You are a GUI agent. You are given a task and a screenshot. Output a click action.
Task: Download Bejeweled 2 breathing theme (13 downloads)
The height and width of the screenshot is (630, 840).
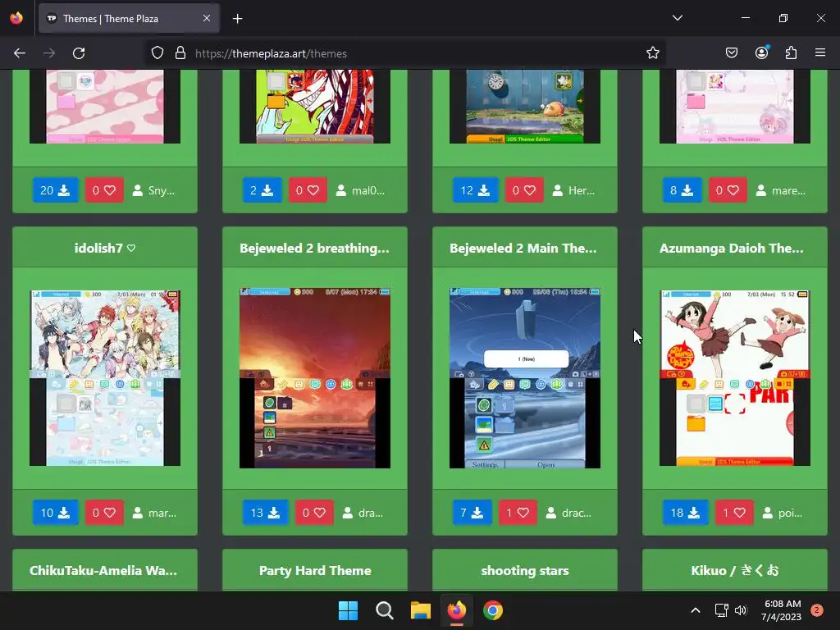(265, 513)
